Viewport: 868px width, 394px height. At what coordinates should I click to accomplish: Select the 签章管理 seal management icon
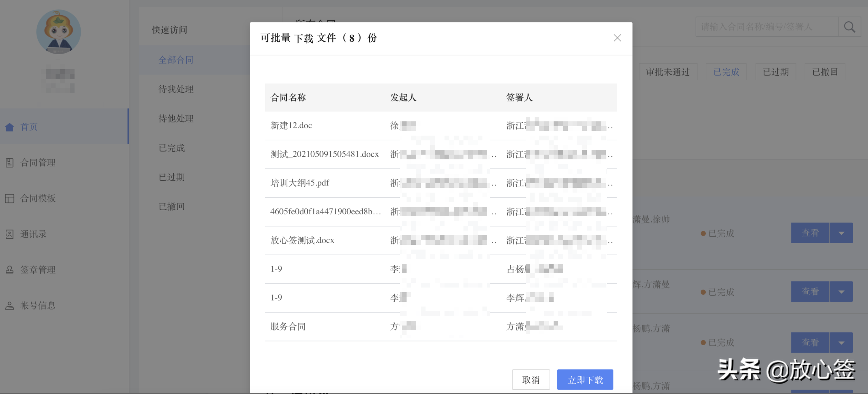coord(10,270)
